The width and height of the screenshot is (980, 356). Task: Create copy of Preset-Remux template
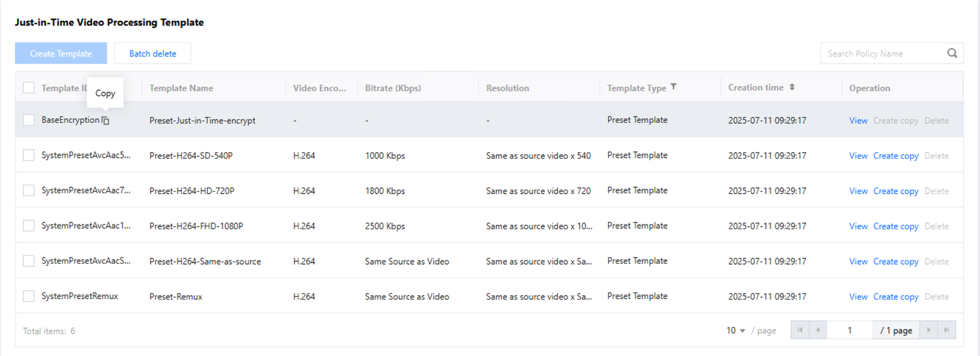pos(895,296)
